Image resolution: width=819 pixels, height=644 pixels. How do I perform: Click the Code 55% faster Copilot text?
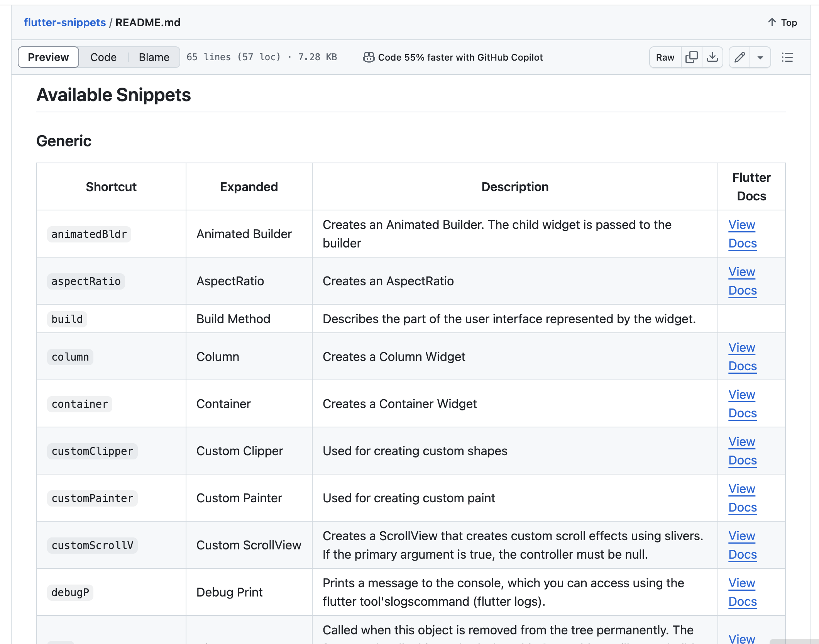[x=460, y=57]
